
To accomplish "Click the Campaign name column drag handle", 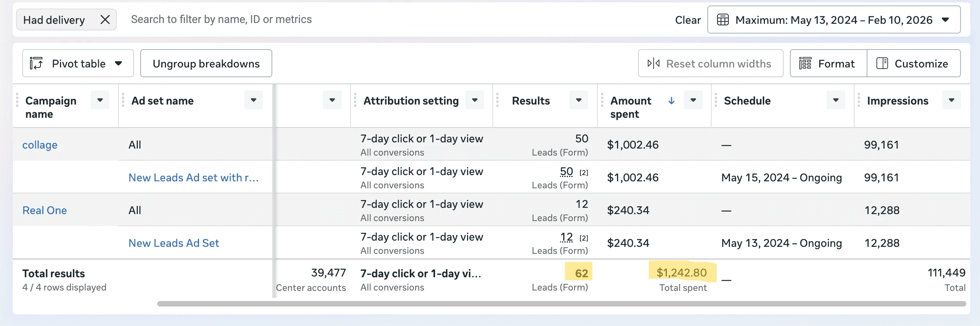I will click(17, 100).
